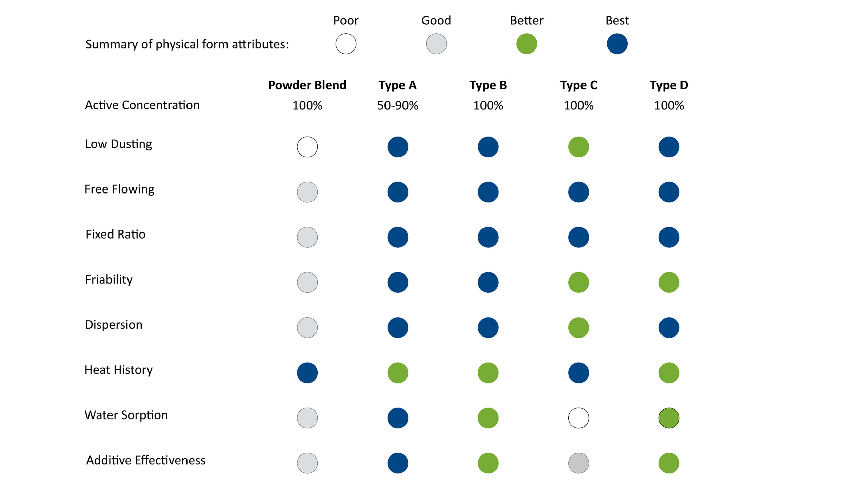Select the Powder Blend column header
The image size is (868, 488).
tap(307, 85)
